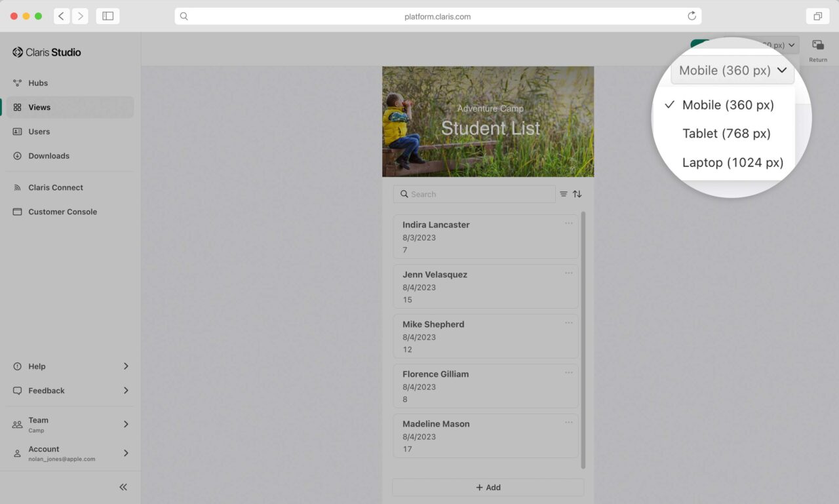Click the sort icon next to the filter

(577, 193)
